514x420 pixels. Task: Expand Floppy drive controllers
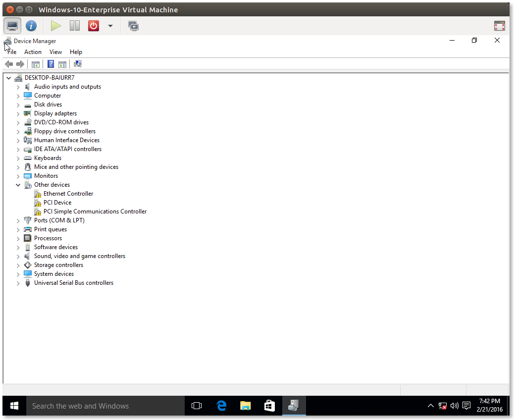point(18,132)
